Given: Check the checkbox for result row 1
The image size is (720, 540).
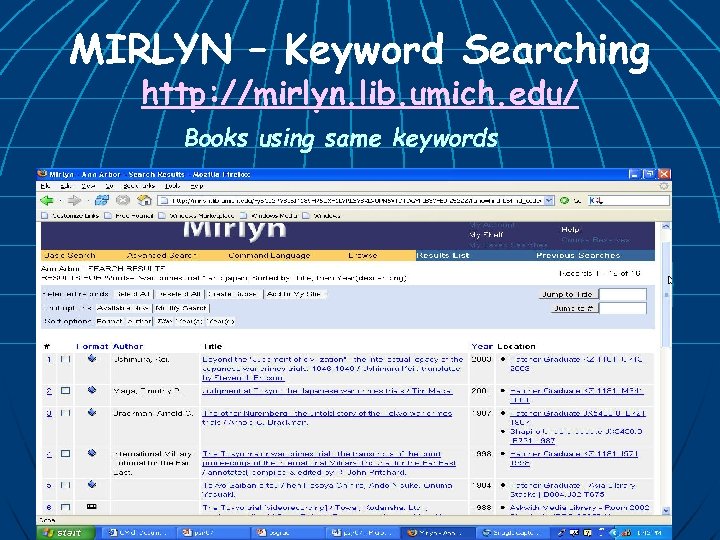Looking at the screenshot, I should [x=66, y=359].
